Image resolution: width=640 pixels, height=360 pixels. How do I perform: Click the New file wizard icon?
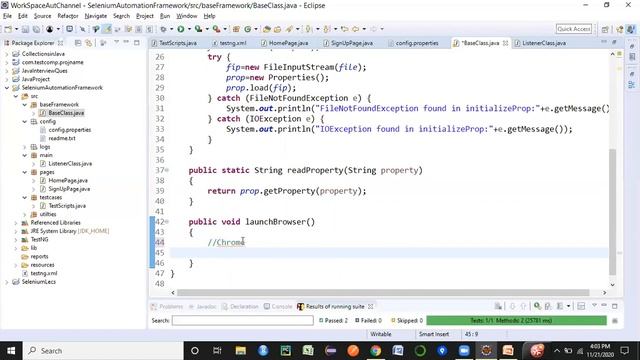click(x=8, y=29)
